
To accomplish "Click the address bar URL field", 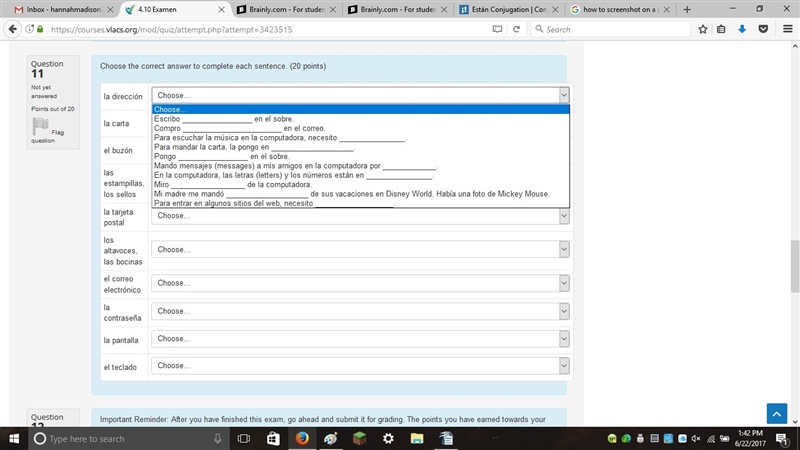I will tap(265, 29).
